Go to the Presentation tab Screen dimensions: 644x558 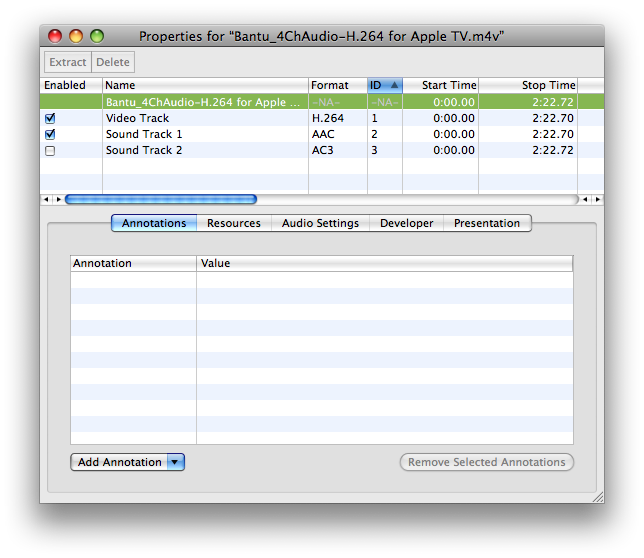[x=487, y=223]
